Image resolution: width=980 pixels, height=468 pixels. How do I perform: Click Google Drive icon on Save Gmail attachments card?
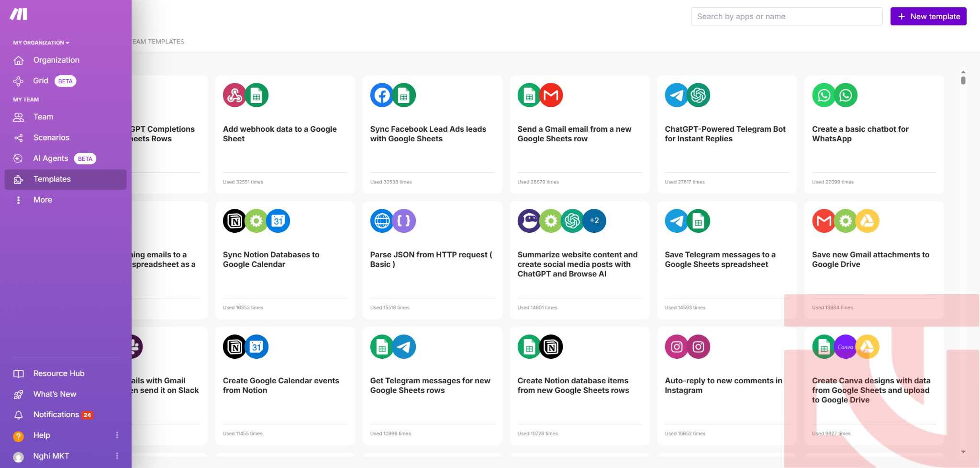(868, 221)
